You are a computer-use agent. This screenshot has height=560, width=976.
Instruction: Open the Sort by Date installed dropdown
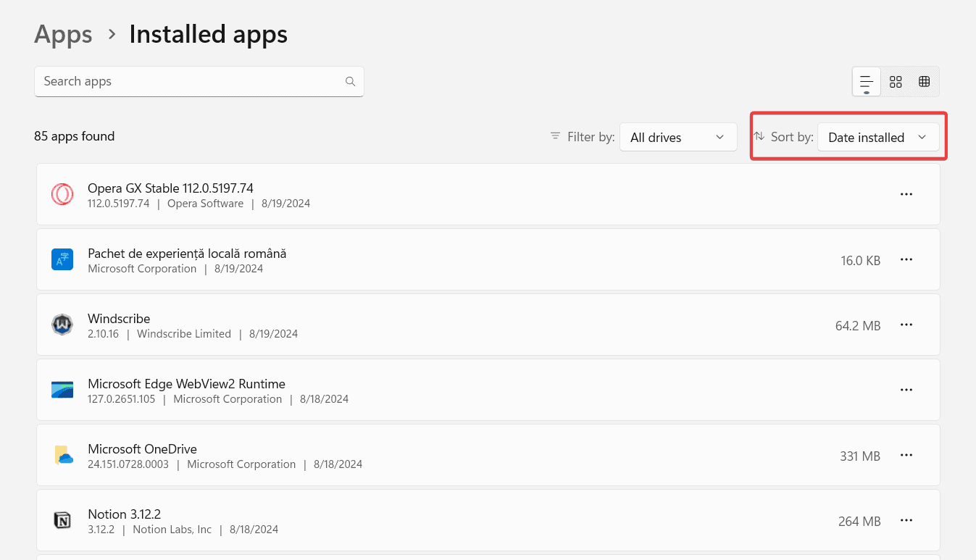[877, 137]
